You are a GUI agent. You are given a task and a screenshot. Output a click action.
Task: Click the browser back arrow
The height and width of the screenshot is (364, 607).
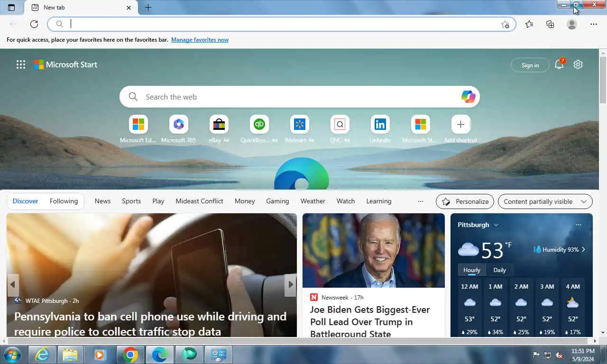point(13,24)
